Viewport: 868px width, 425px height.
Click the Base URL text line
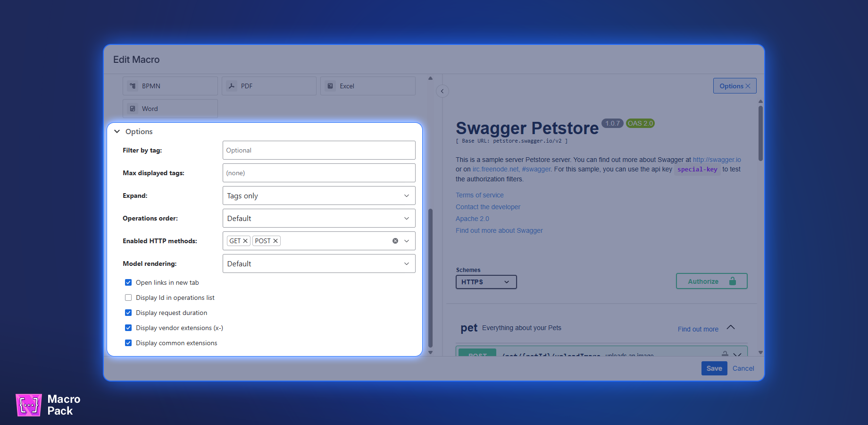tap(512, 141)
